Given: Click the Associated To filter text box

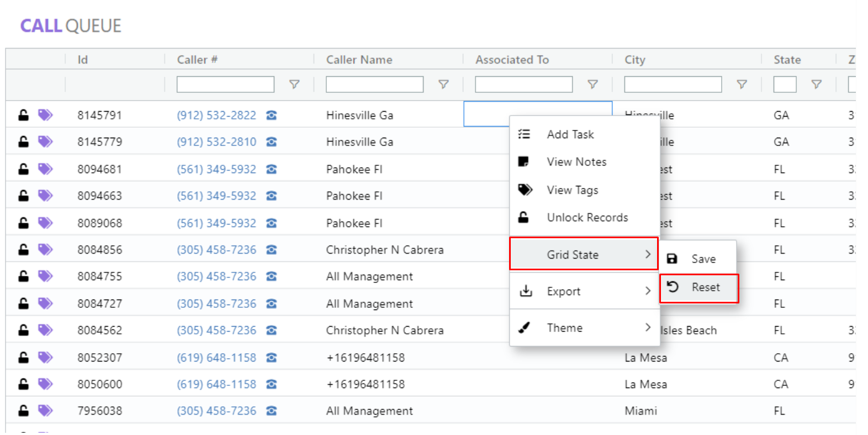Looking at the screenshot, I should 523,85.
